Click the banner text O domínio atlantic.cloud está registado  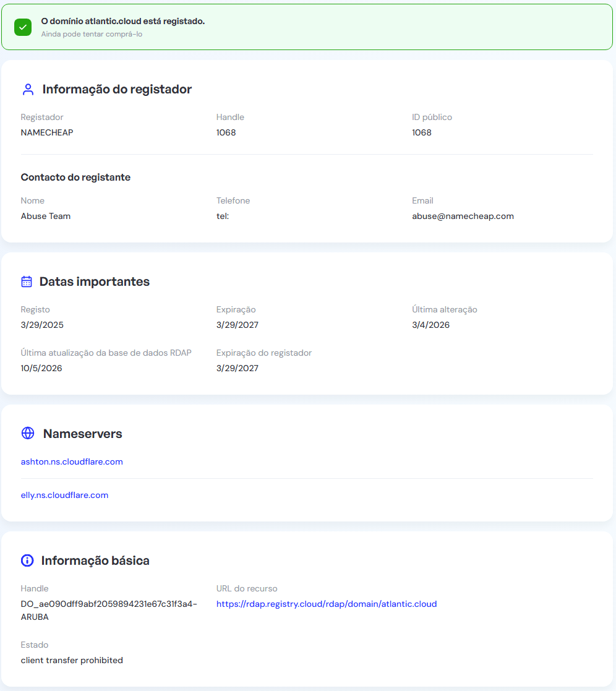[x=123, y=21]
